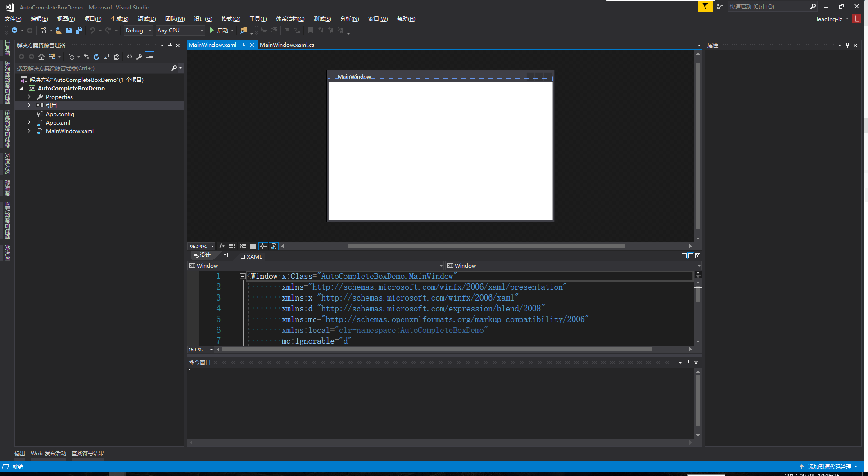Select the App.config file in tree

coord(60,114)
